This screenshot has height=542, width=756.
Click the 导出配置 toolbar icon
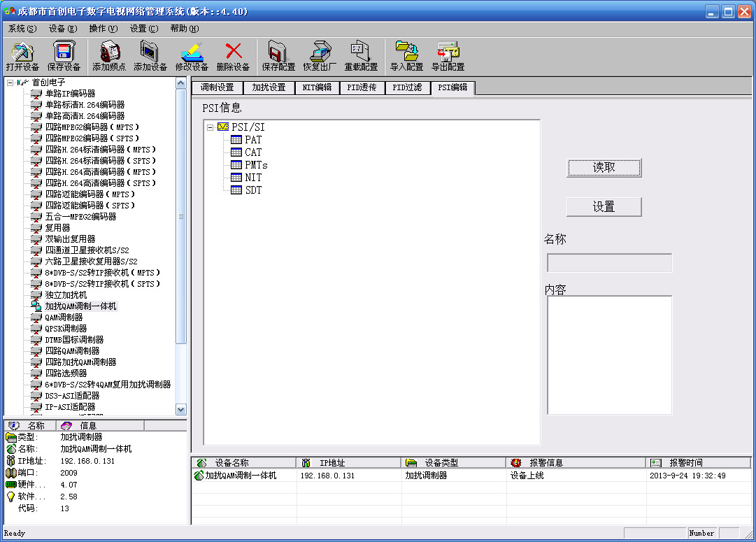point(448,52)
